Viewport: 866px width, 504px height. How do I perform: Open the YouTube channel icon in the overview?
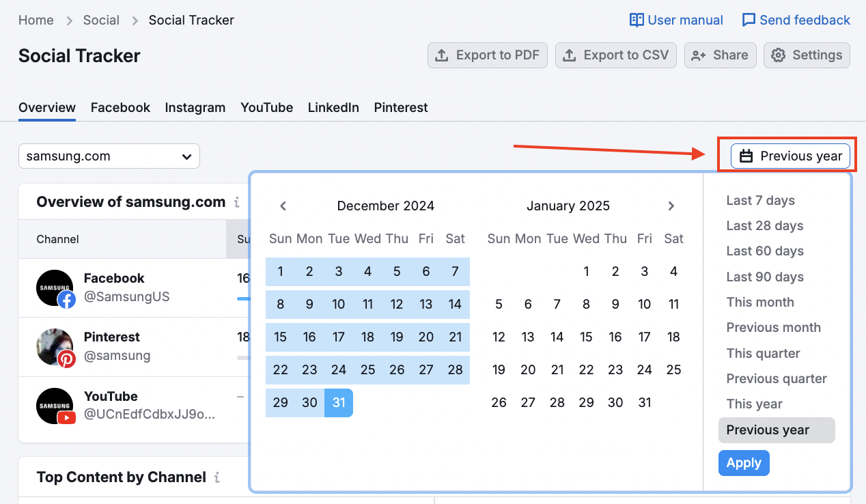coord(55,406)
